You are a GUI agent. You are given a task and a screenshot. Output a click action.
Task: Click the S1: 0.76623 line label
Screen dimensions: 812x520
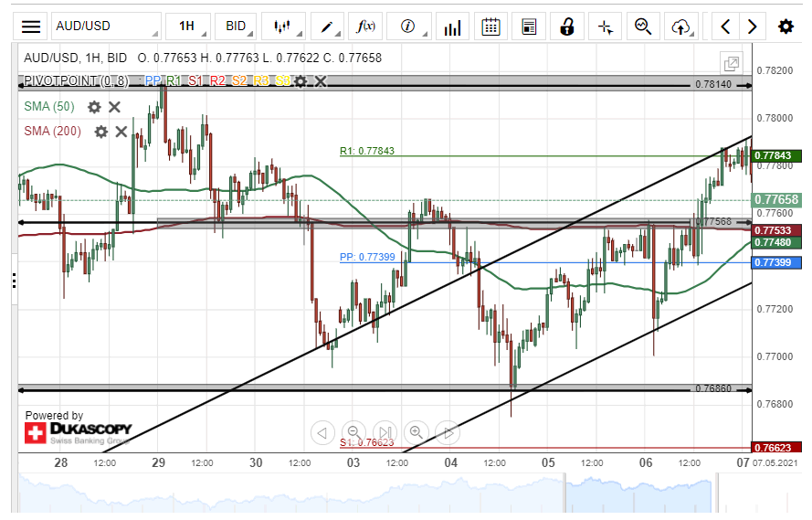(x=366, y=443)
